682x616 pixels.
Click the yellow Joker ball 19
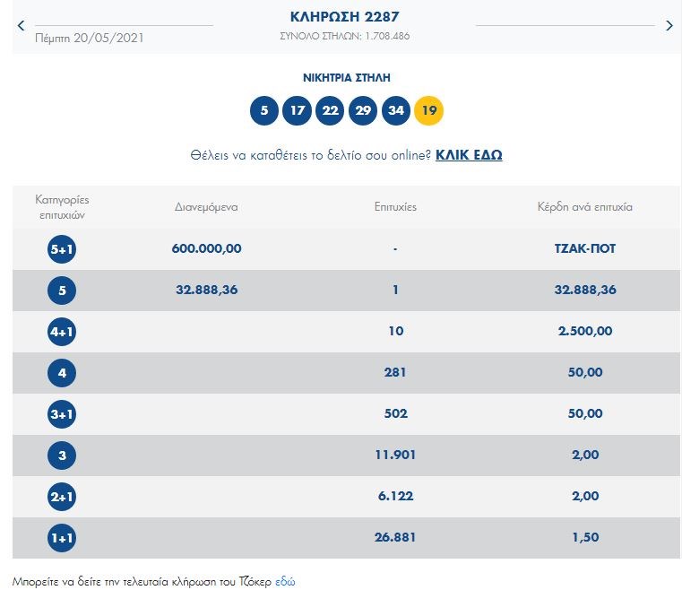[x=428, y=111]
